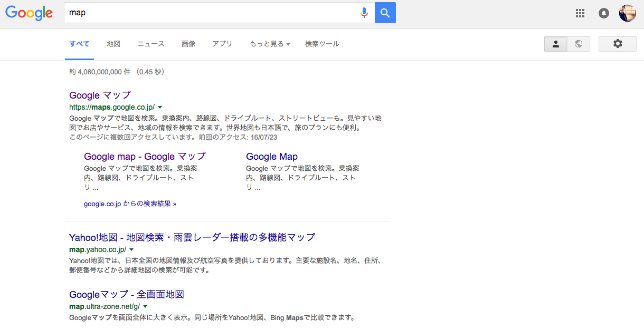
Task: Expand arrow next to maps.google.co.jp URL
Action: 160,107
